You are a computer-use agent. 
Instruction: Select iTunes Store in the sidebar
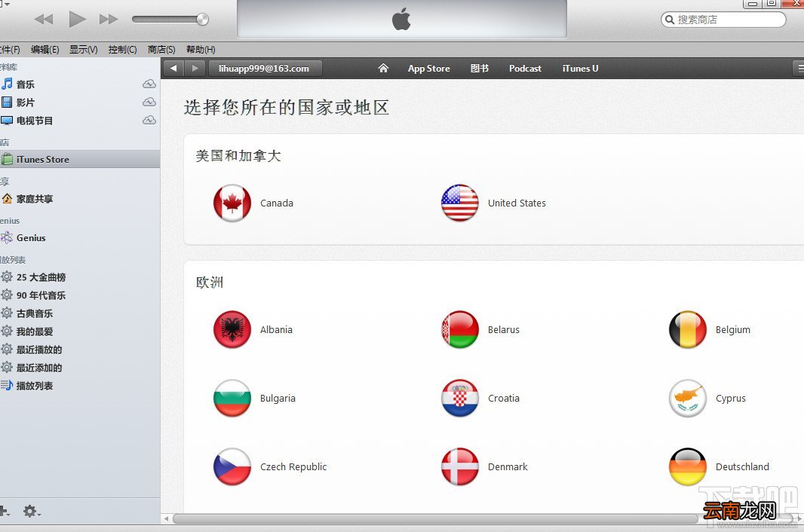click(x=80, y=160)
